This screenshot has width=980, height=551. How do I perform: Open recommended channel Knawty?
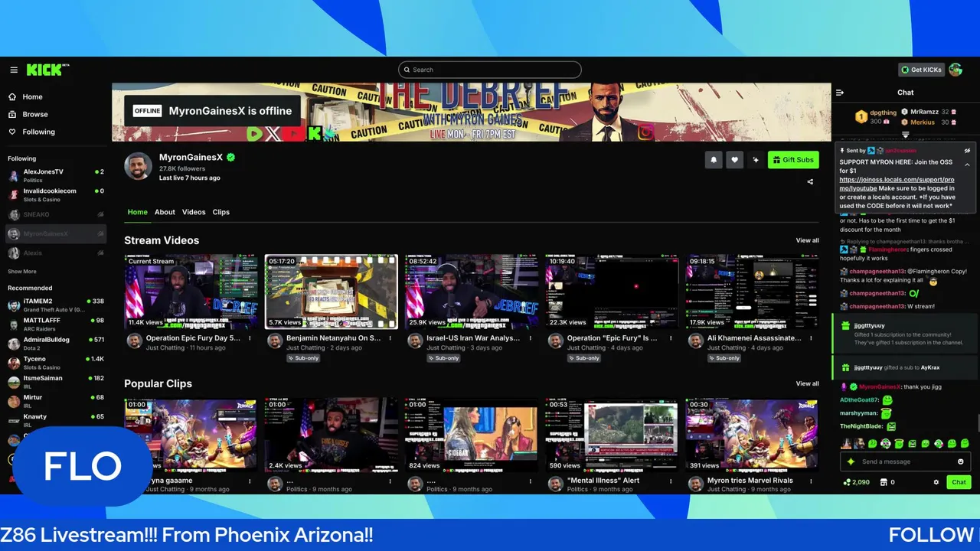click(x=57, y=420)
